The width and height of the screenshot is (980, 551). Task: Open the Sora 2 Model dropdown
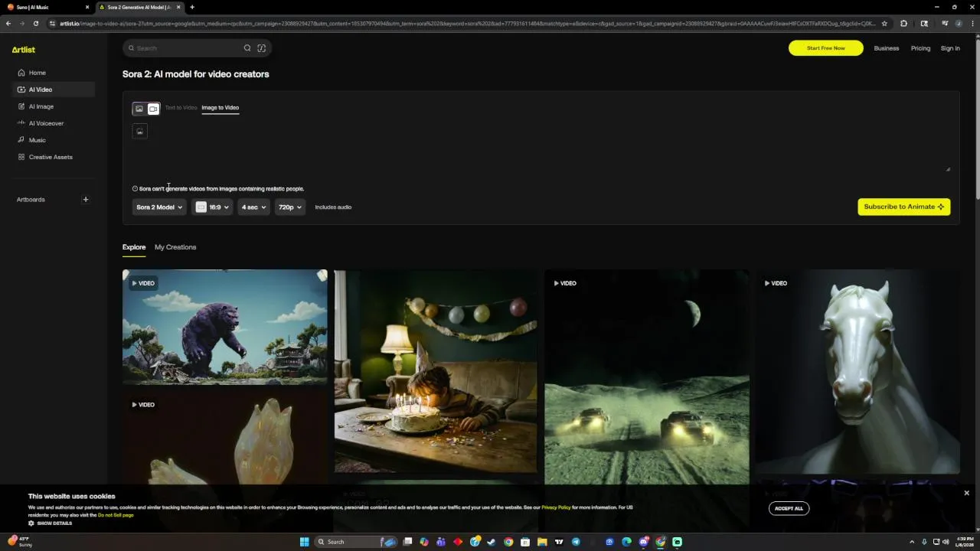click(x=159, y=207)
